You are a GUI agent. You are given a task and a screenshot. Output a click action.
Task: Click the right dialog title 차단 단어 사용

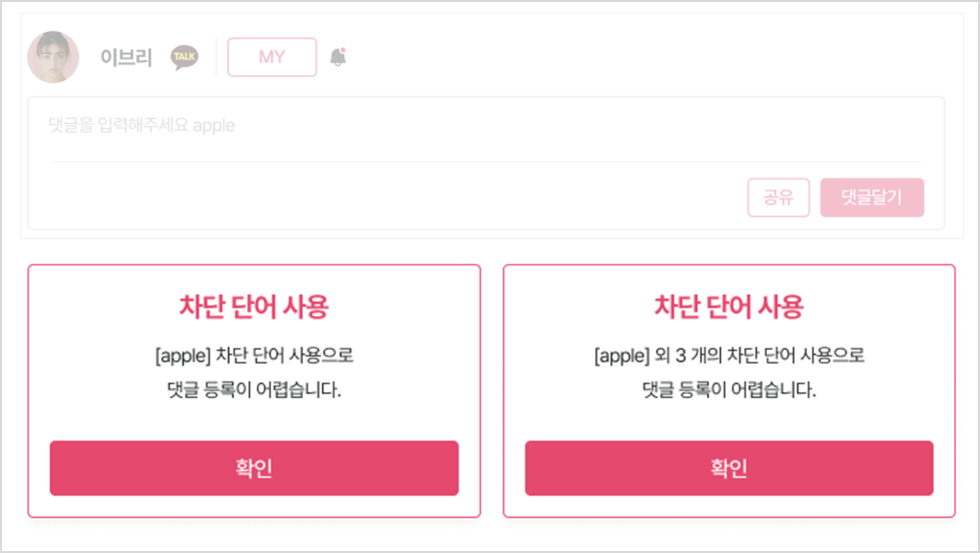(729, 307)
